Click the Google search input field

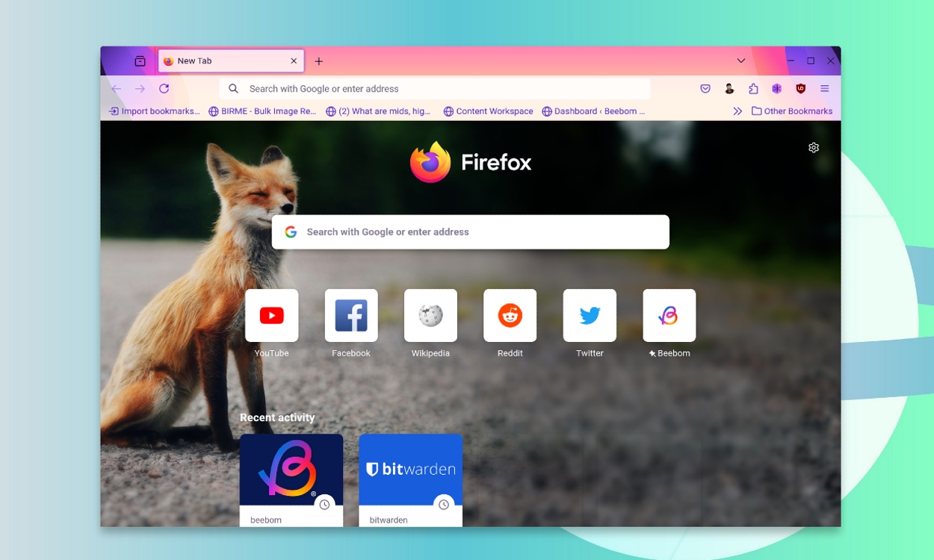470,231
